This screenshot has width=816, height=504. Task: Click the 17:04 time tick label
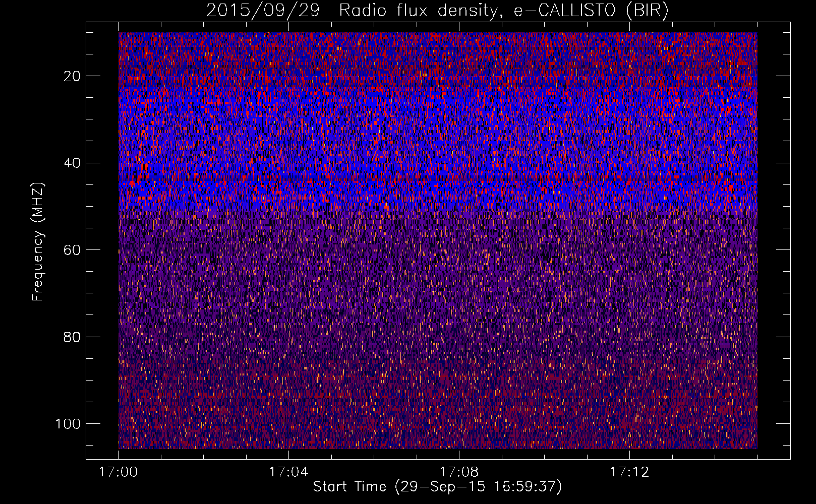point(288,472)
